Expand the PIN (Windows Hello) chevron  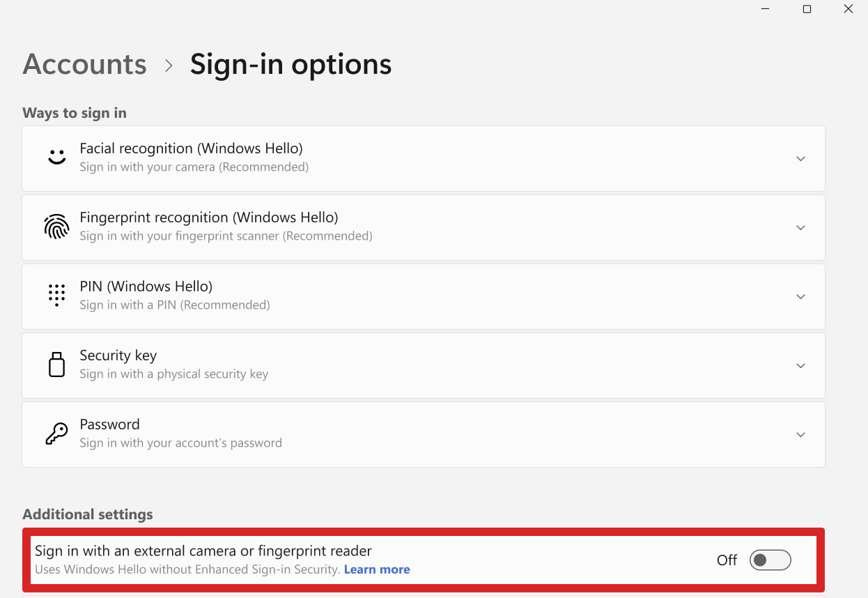click(800, 297)
